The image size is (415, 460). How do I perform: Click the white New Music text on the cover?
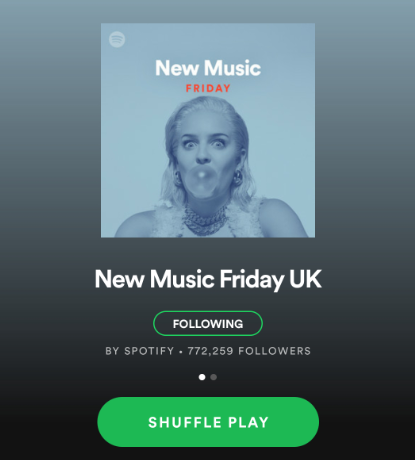pos(208,68)
